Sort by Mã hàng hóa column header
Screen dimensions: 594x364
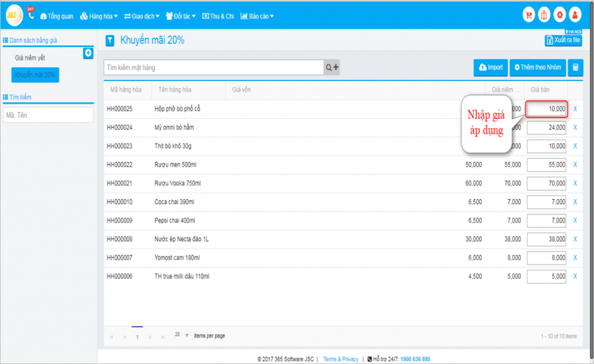126,90
